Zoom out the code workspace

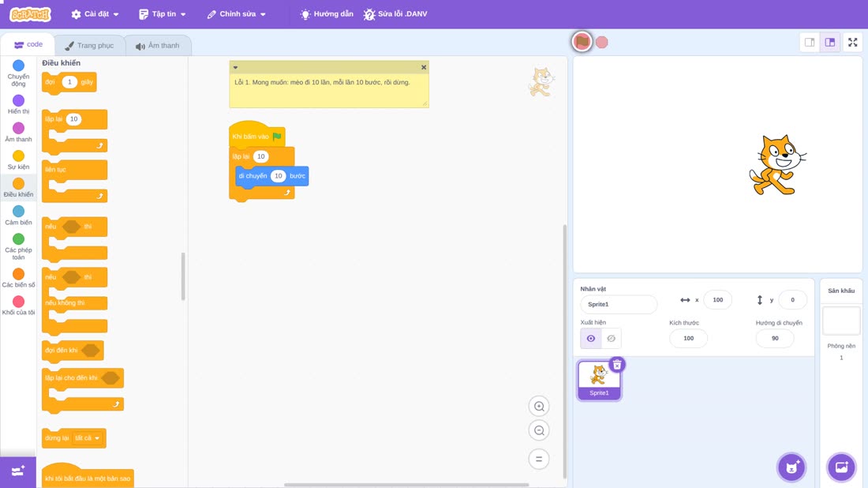(539, 430)
